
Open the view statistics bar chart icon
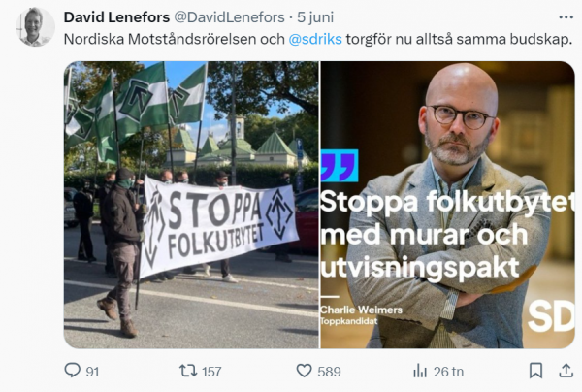click(x=420, y=371)
